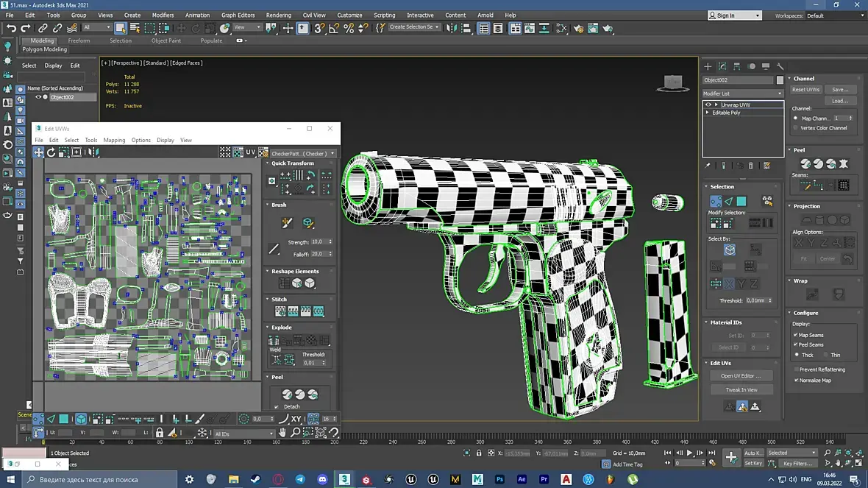Click the Paint Movement brush in Brush rollout

coord(287,223)
